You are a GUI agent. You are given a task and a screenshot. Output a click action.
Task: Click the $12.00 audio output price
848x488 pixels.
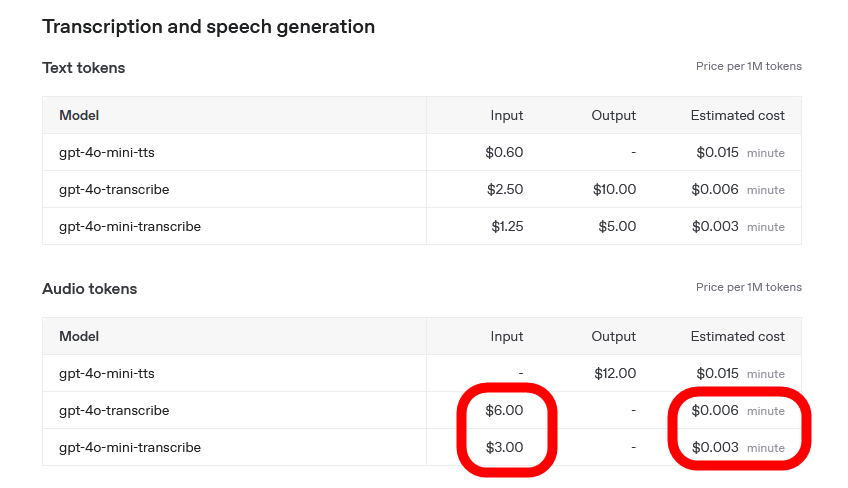614,374
